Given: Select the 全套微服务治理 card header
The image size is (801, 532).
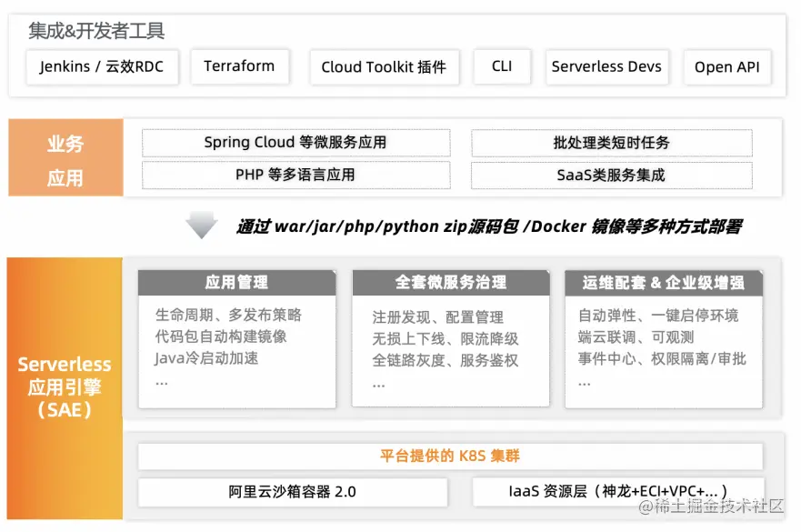Looking at the screenshot, I should 451,283.
